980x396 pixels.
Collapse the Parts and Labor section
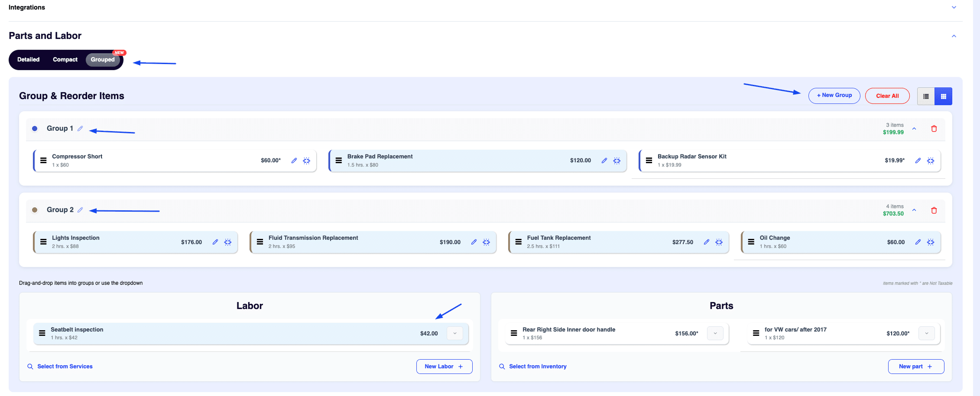click(954, 36)
